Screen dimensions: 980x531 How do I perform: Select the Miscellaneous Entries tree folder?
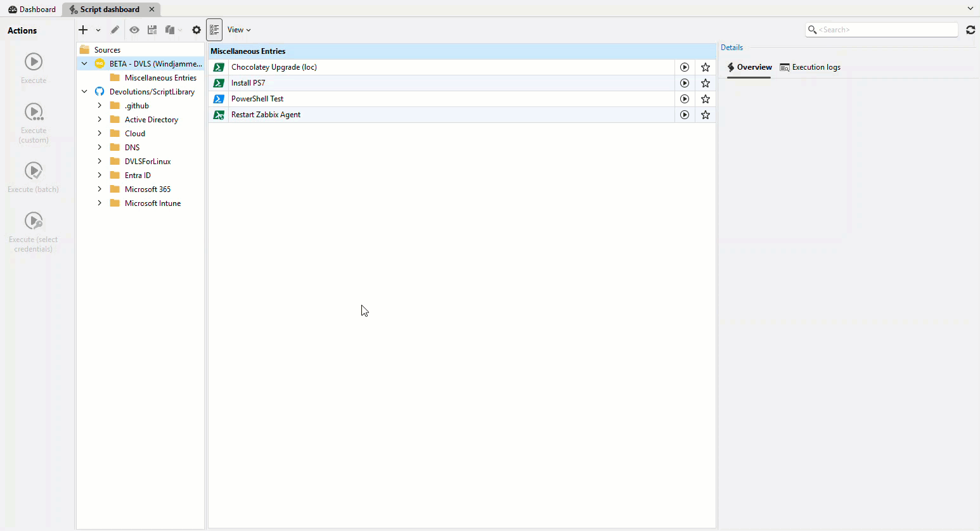click(160, 78)
